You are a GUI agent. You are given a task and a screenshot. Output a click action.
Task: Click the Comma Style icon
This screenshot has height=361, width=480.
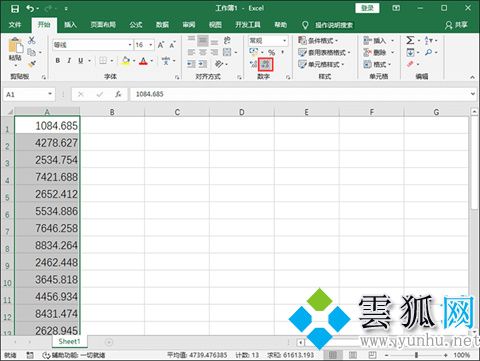point(283,52)
